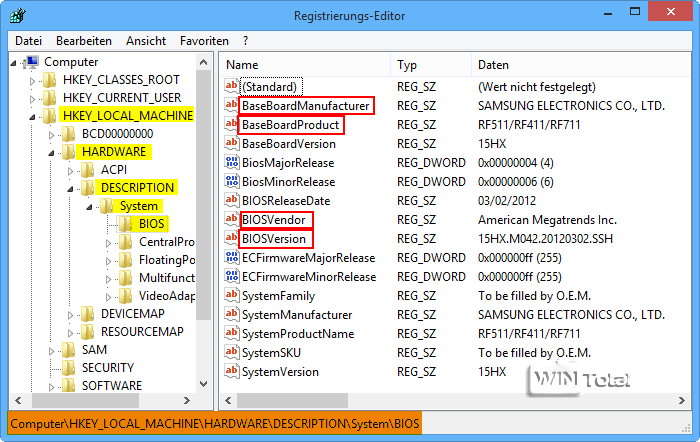Screen dimensions: 700x442
Task: Select the FloatingPo key
Action: [x=167, y=260]
